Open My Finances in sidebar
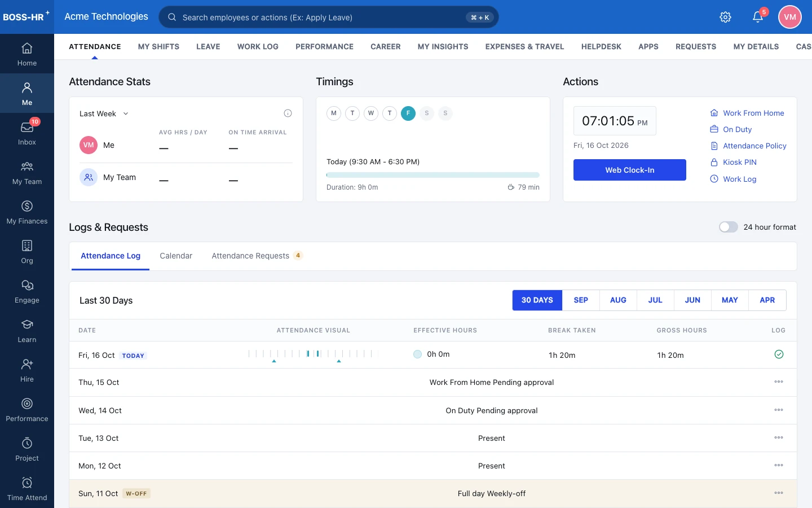The height and width of the screenshot is (508, 812). click(27, 212)
